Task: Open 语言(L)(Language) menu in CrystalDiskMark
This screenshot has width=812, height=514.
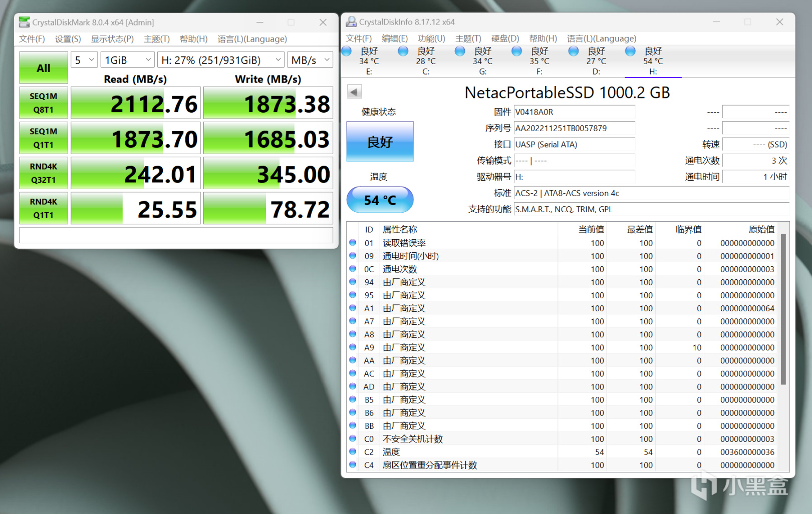Action: [x=252, y=39]
